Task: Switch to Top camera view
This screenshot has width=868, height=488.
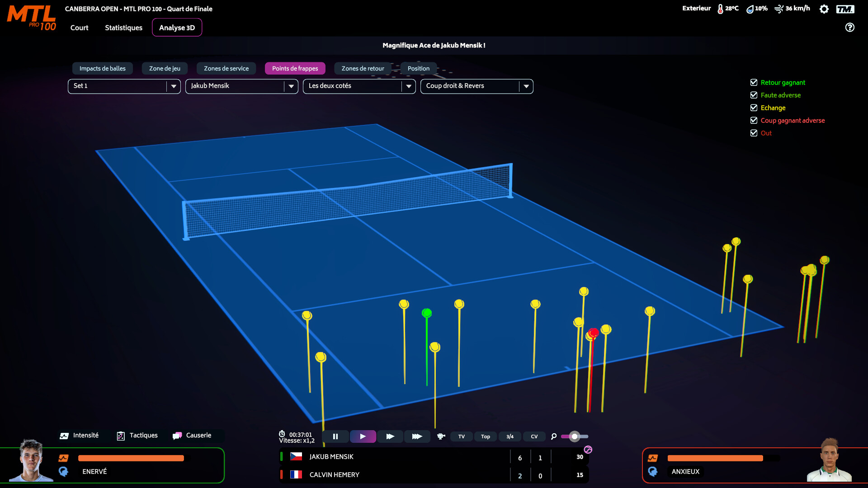Action: point(486,436)
